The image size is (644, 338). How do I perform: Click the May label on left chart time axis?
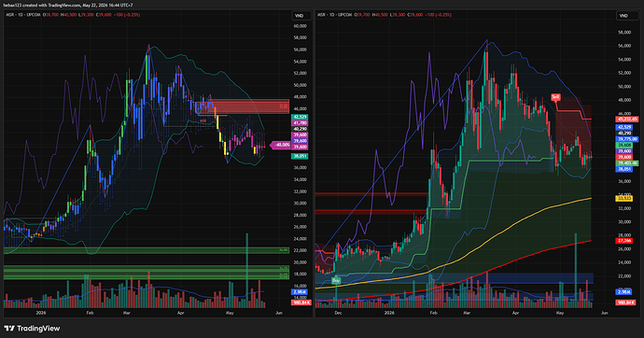230,313
